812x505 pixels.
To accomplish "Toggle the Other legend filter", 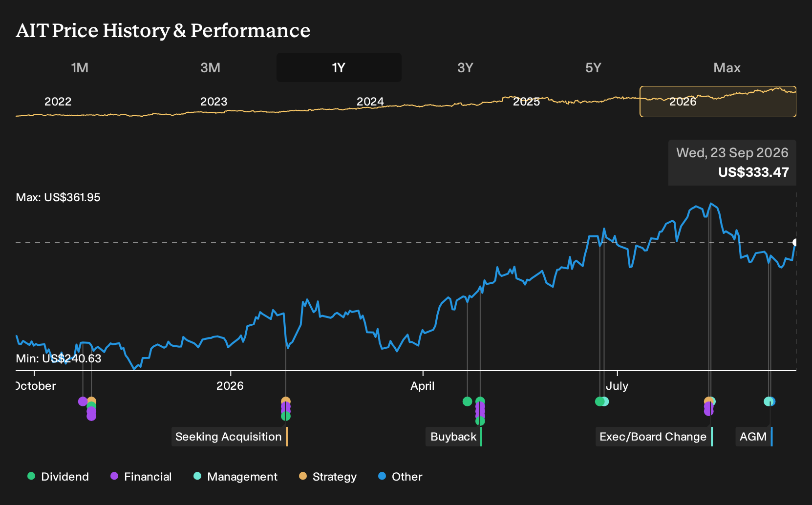I will (400, 477).
